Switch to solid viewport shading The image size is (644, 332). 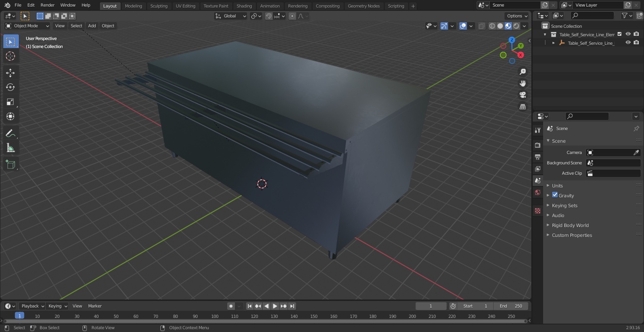click(500, 26)
